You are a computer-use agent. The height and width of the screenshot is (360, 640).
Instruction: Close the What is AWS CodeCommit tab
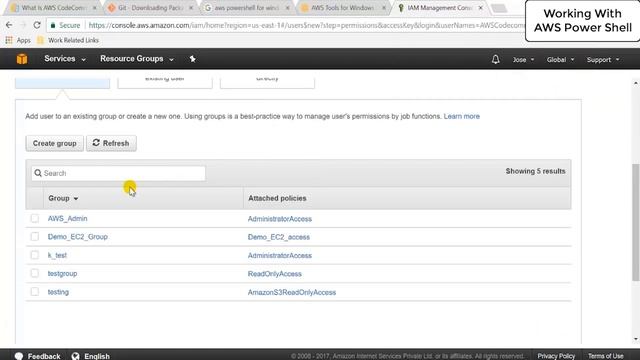(x=95, y=8)
